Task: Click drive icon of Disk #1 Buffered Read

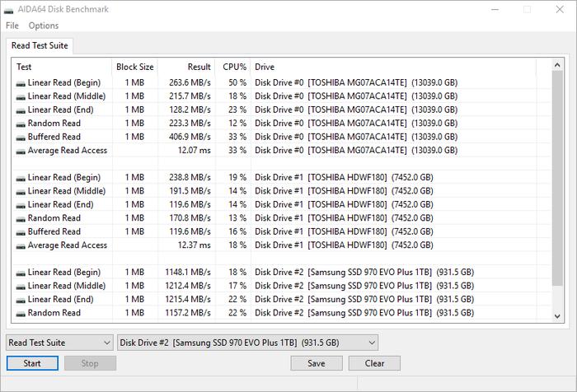Action: tap(21, 233)
